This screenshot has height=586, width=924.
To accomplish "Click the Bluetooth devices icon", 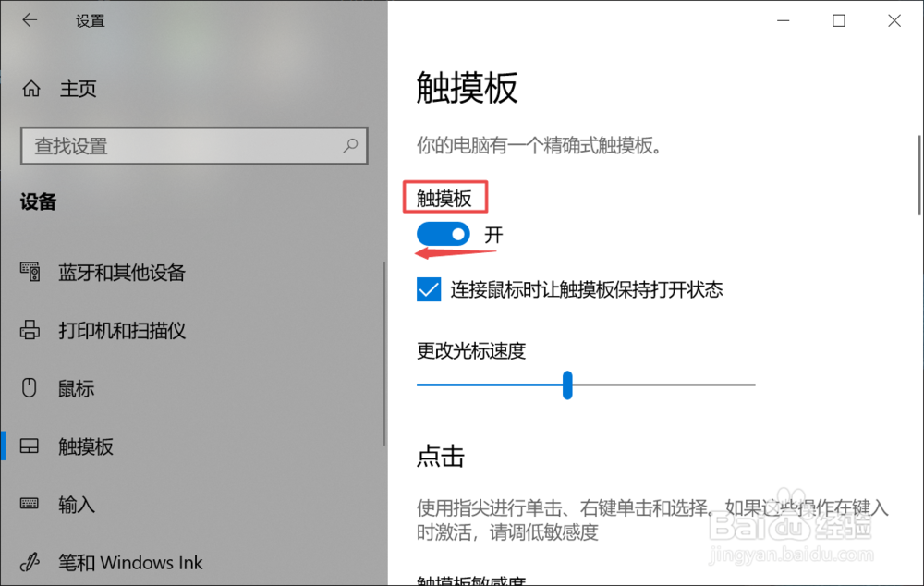I will tap(30, 272).
